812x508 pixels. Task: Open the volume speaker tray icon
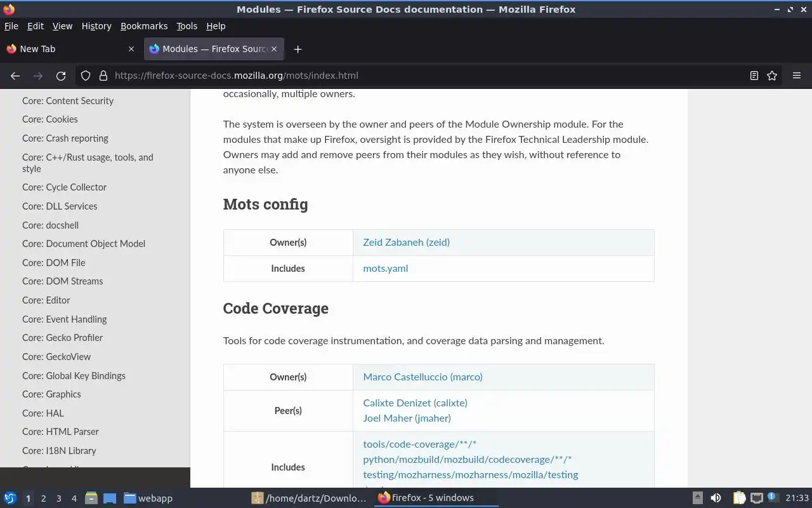716,498
